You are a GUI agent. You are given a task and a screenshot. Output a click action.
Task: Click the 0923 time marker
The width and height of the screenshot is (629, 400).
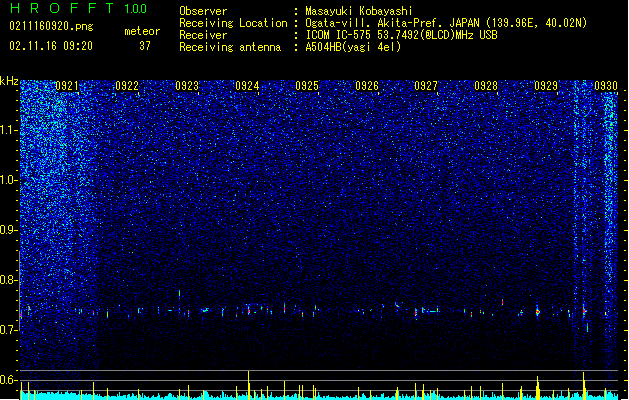[187, 86]
